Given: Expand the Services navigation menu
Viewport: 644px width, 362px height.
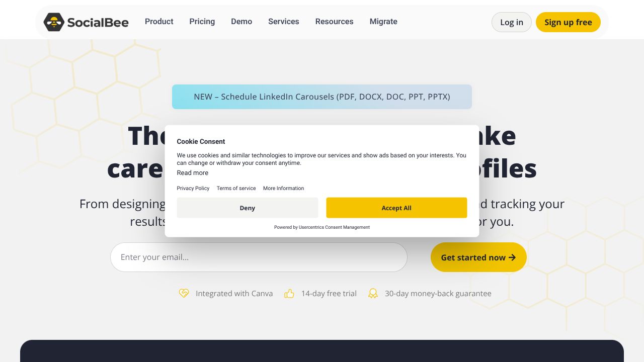Looking at the screenshot, I should (283, 22).
